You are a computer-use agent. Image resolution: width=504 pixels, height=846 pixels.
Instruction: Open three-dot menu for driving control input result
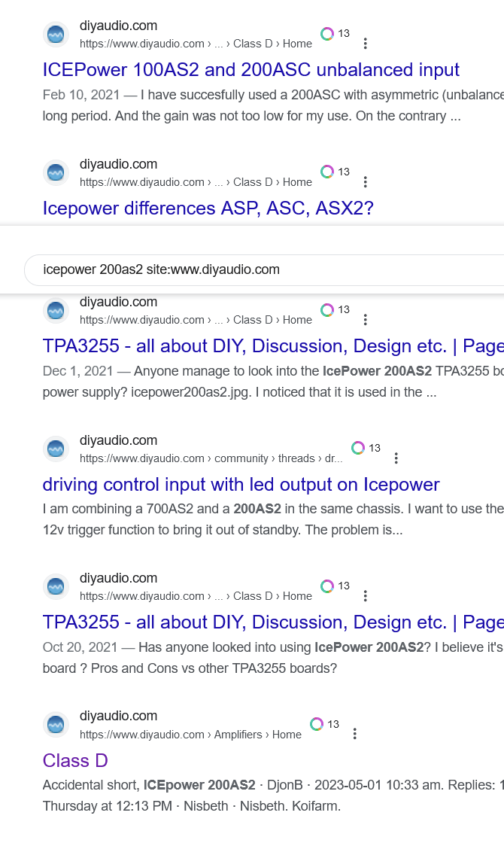tap(396, 458)
